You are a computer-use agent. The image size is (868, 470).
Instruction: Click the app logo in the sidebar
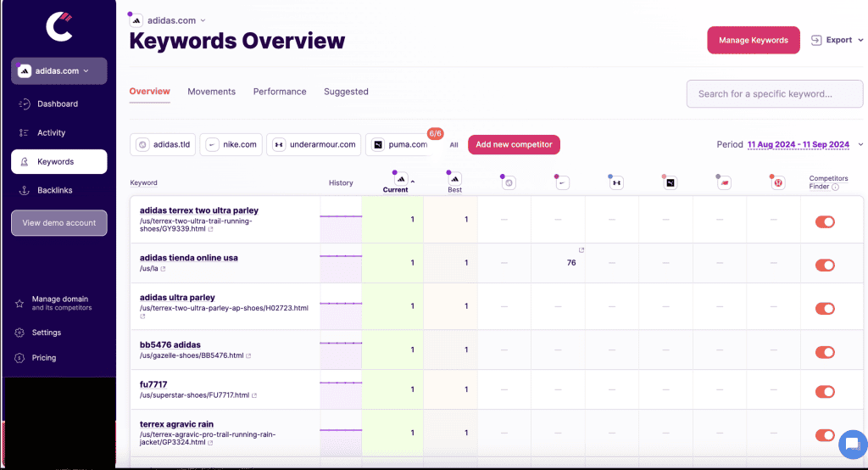point(59,26)
